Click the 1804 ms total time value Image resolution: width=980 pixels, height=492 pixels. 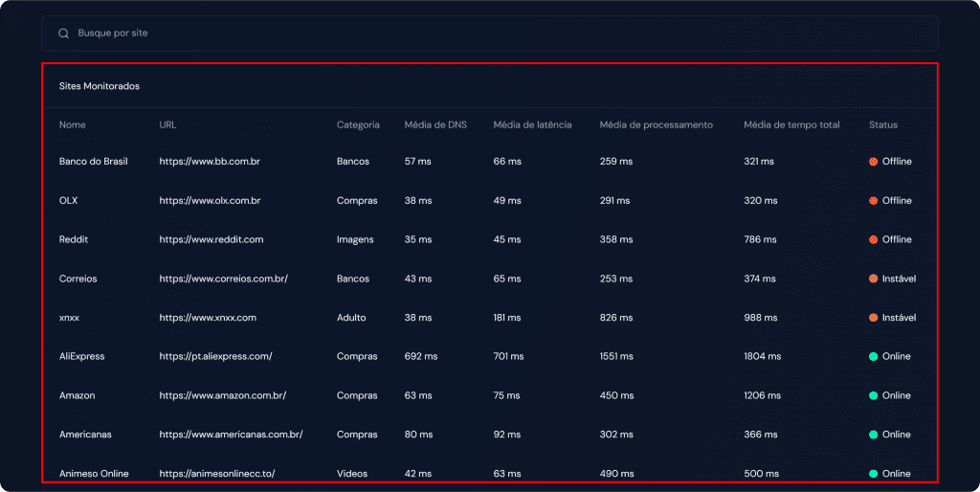click(763, 356)
